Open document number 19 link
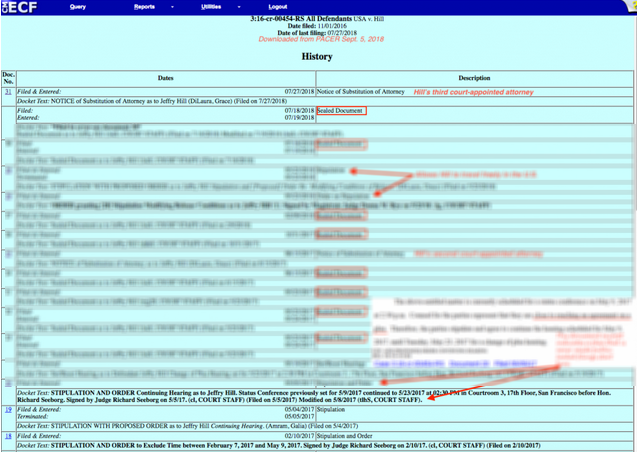Screen dimensions: 637x456 point(8,410)
